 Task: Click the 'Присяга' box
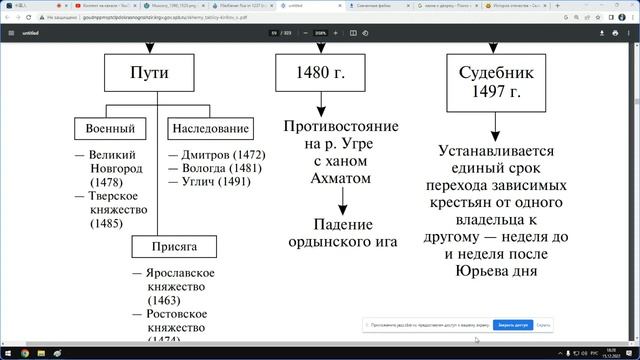click(x=174, y=247)
